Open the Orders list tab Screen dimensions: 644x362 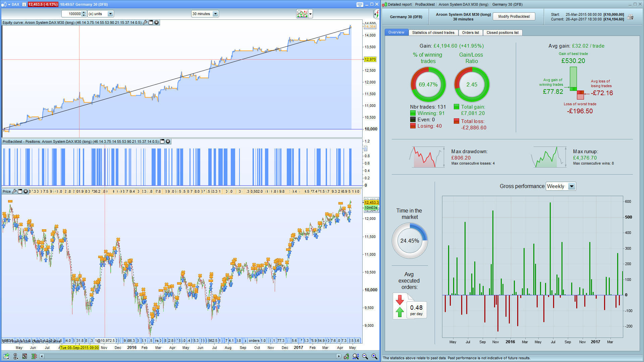tap(470, 33)
